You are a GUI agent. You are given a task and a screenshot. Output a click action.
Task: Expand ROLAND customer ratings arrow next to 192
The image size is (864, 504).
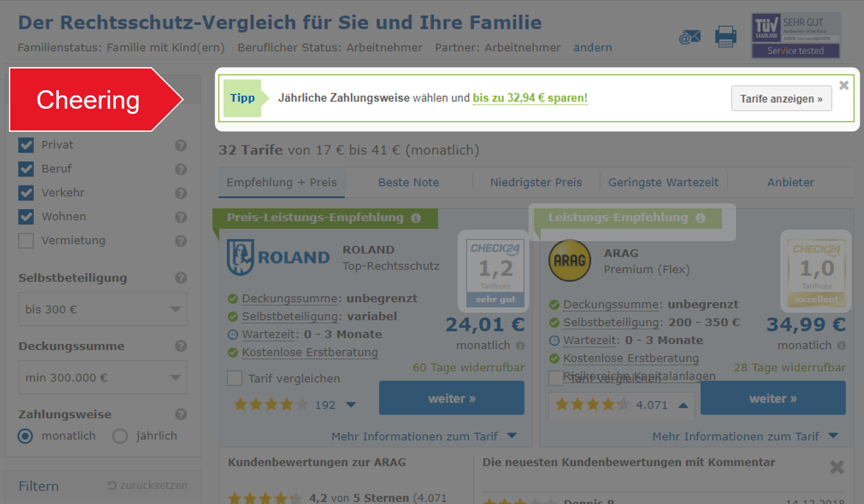point(351,405)
